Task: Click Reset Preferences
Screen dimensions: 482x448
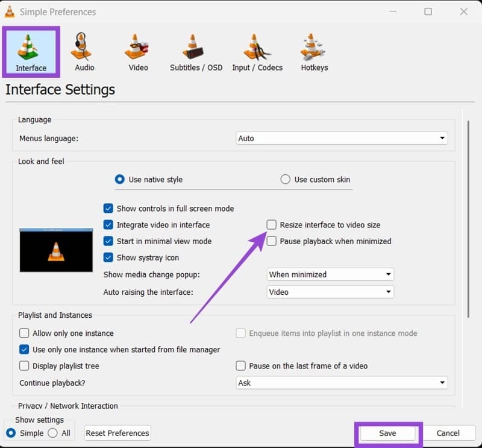Action: 117,433
